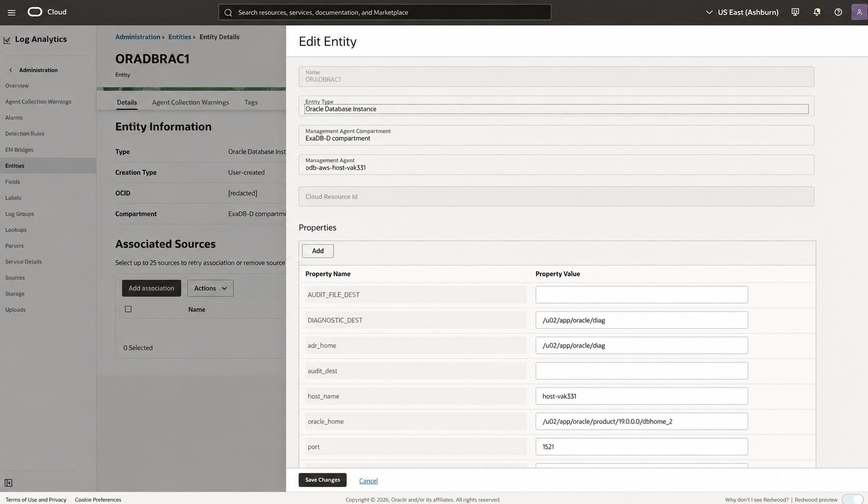Open Detection Rules in the sidebar
Image resolution: width=868 pixels, height=504 pixels.
25,133
